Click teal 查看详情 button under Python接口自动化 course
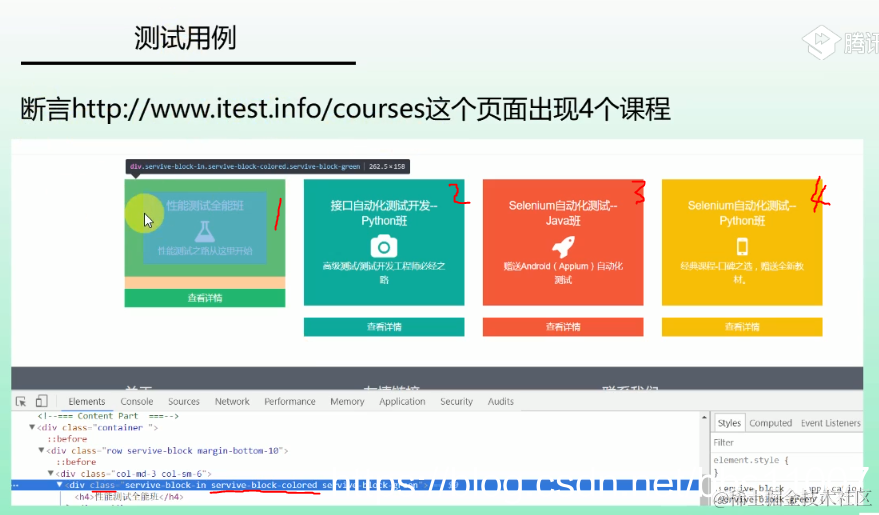The image size is (879, 515). (x=383, y=327)
